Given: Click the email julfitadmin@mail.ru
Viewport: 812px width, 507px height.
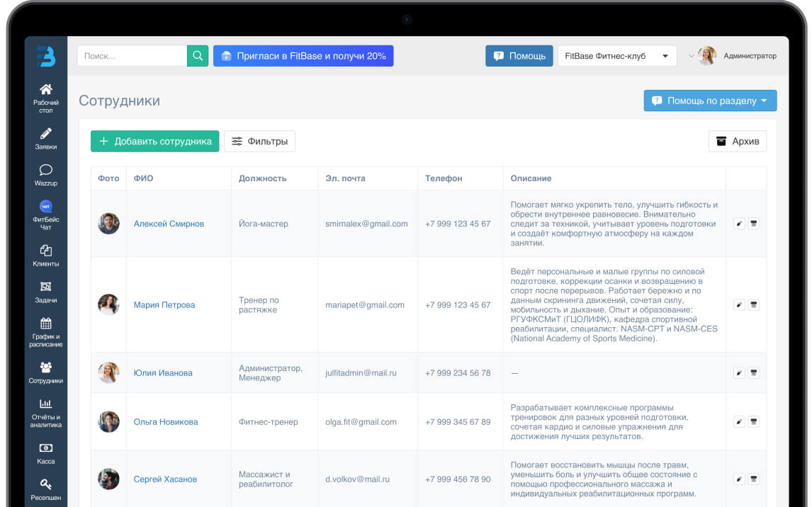Looking at the screenshot, I should pyautogui.click(x=361, y=372).
